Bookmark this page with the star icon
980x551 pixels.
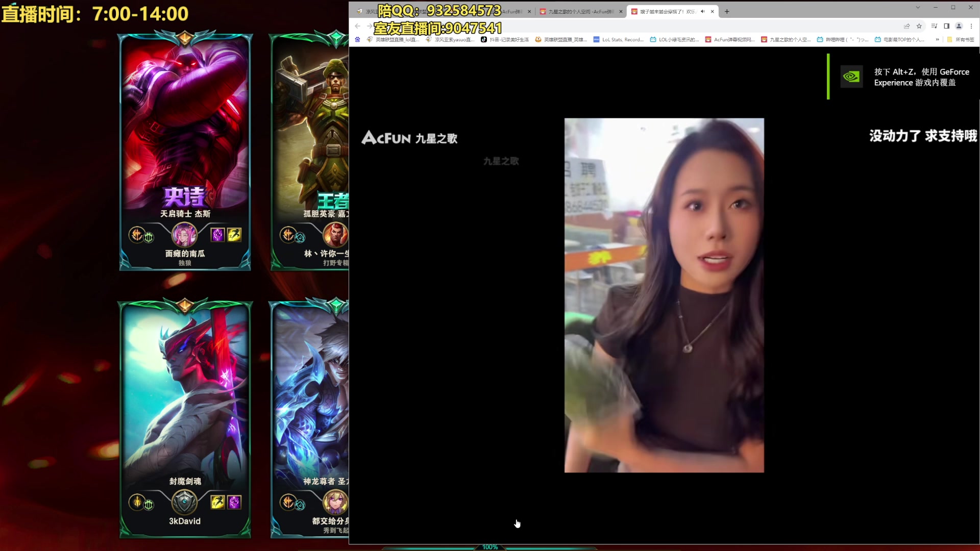click(x=919, y=26)
